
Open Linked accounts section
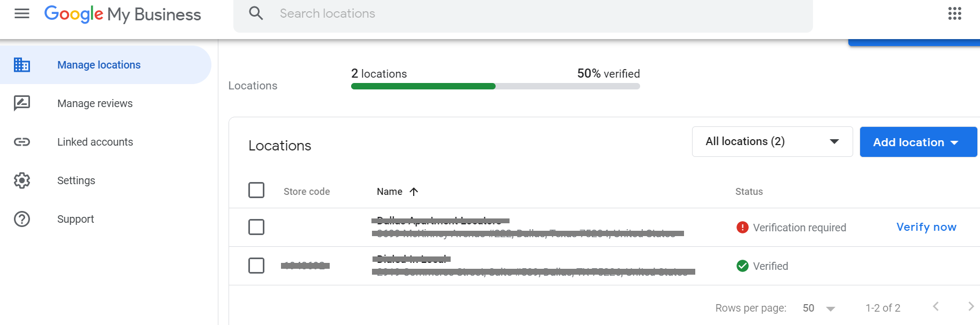[x=95, y=142]
